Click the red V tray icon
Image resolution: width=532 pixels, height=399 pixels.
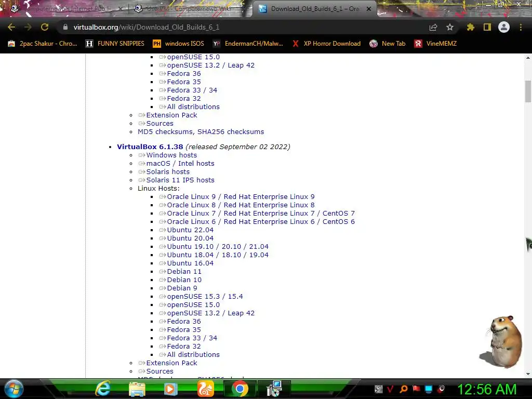click(390, 389)
